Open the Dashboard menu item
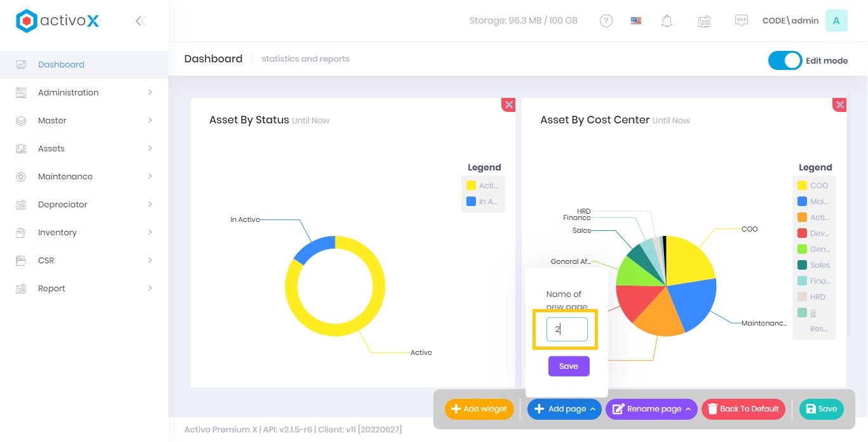Viewport: 868px width, 442px height. [61, 64]
